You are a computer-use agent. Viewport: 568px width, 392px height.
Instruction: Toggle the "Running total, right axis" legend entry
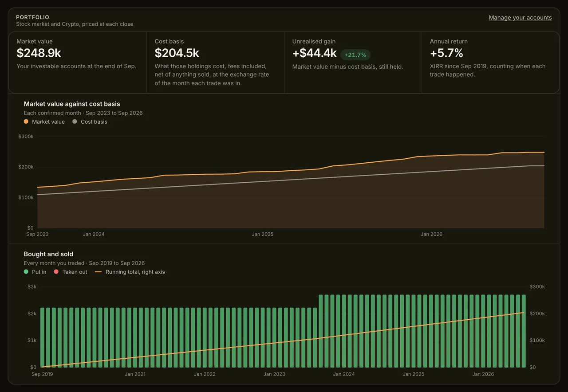pyautogui.click(x=130, y=272)
